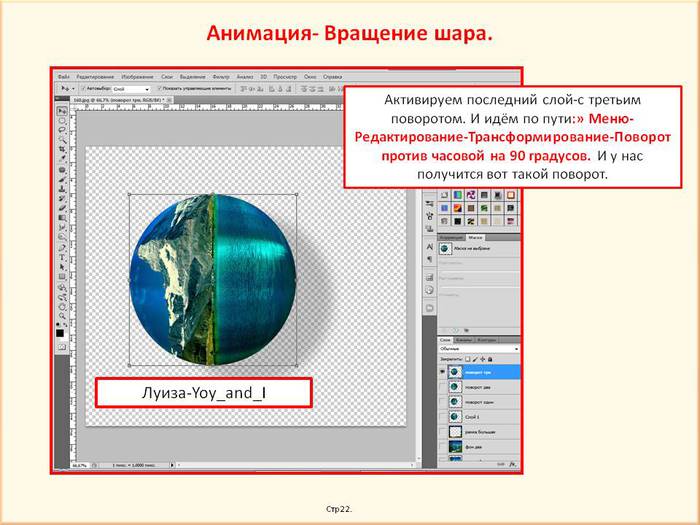Screen dimensions: 700x525
Task: Show the 'рамка большая' layer
Action: 442,432
